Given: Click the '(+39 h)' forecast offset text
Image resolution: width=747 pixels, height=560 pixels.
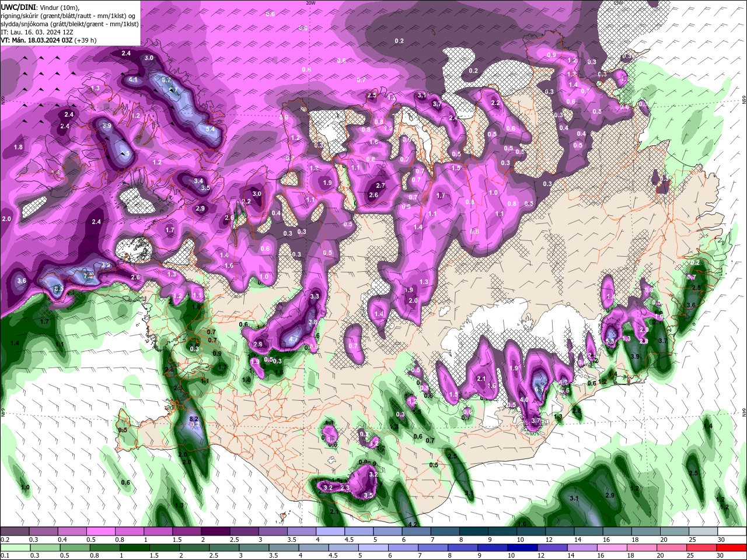Looking at the screenshot, I should [x=85, y=40].
